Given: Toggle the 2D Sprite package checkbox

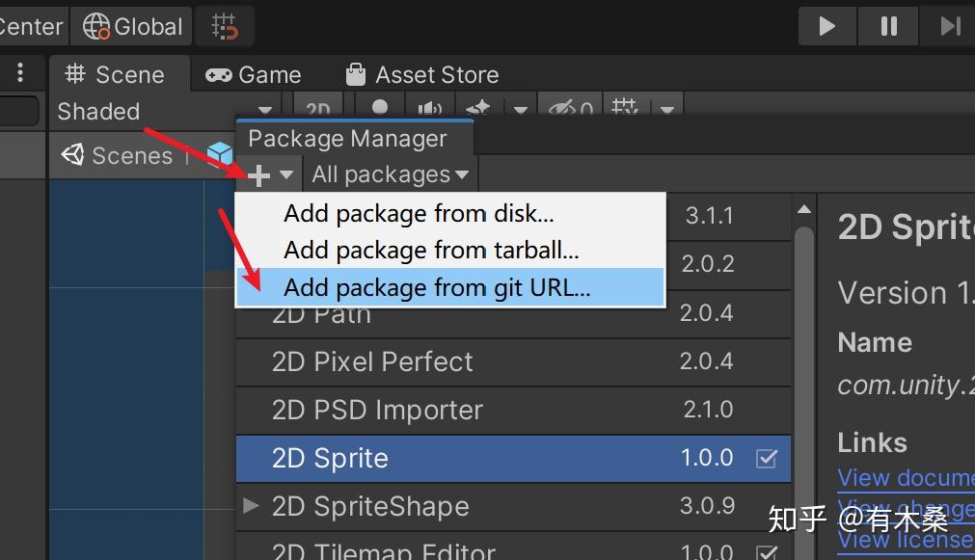Looking at the screenshot, I should pos(767,459).
